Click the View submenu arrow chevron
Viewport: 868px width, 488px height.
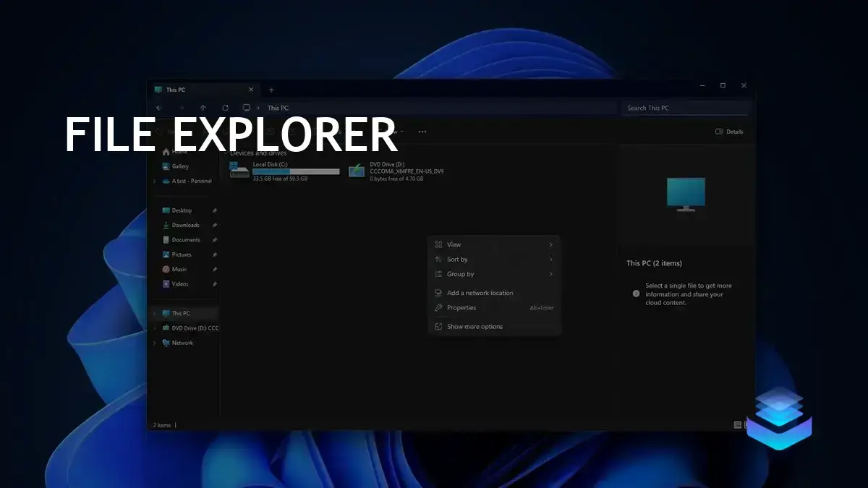[x=551, y=244]
